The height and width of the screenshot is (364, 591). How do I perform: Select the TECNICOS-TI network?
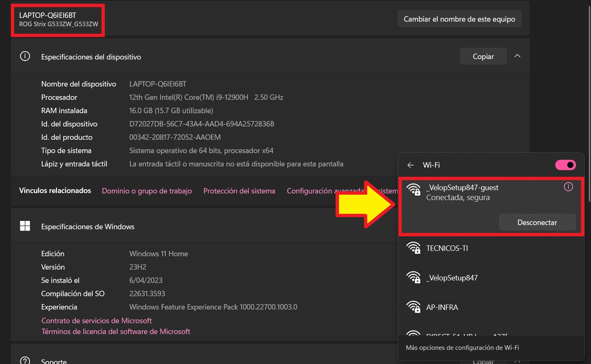tap(447, 248)
